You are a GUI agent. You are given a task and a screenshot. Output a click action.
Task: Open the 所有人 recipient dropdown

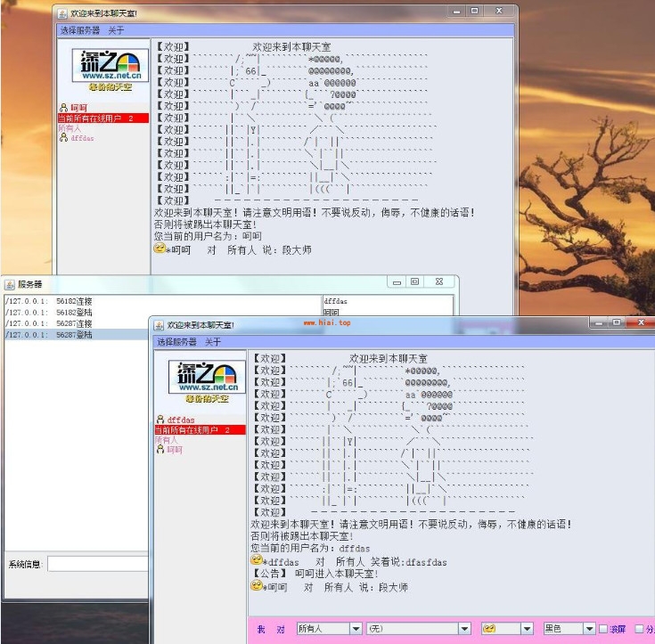[x=329, y=628]
